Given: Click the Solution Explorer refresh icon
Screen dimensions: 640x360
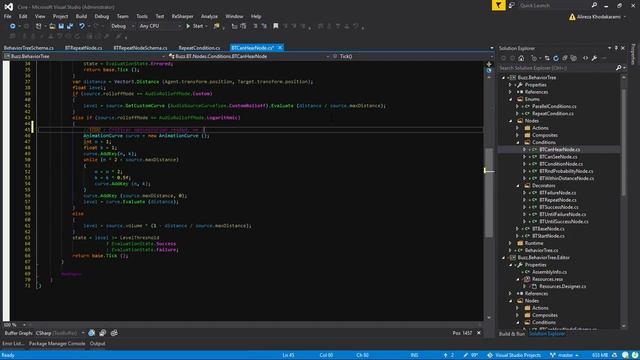Looking at the screenshot, I should click(556, 58).
